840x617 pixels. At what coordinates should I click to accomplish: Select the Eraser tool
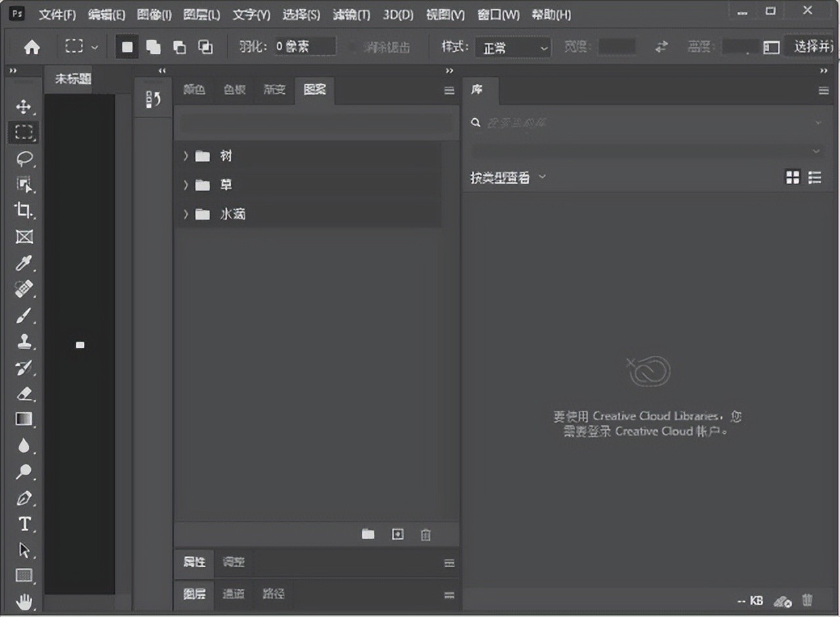[24, 394]
